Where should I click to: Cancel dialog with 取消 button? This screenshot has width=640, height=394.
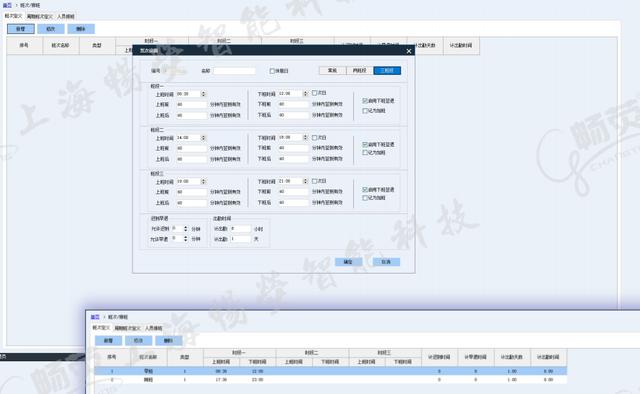point(386,262)
